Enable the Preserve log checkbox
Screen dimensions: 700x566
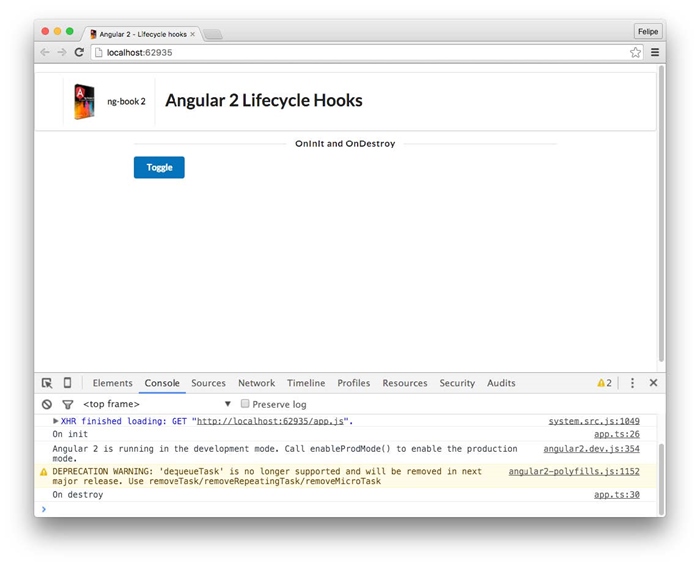[245, 404]
